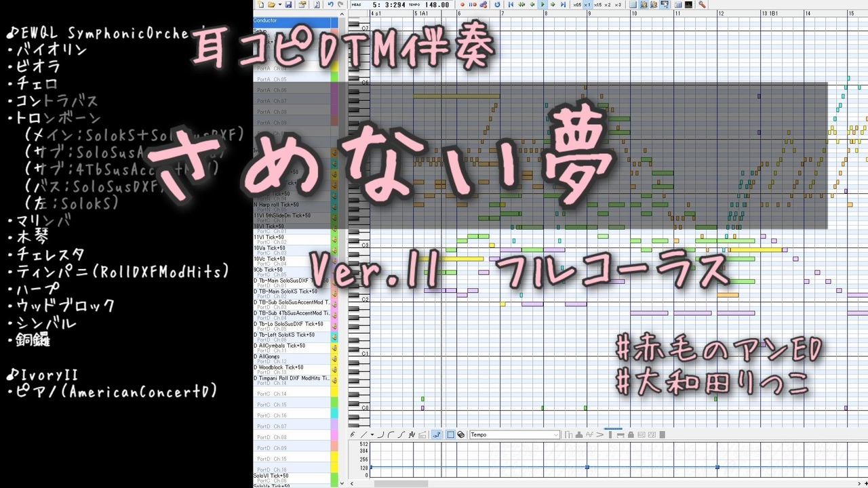Click the red Record button in toolbar

462,5
